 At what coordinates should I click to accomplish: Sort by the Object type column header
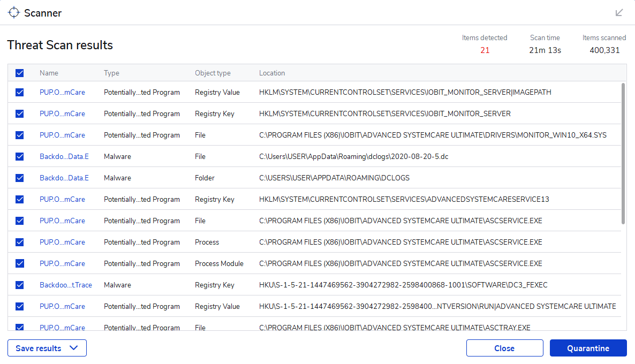coord(213,73)
